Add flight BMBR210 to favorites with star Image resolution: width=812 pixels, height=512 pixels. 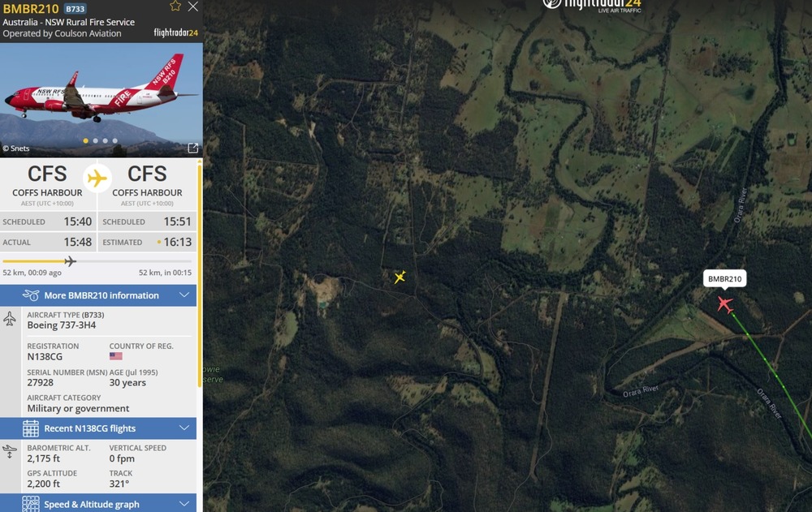(x=175, y=6)
